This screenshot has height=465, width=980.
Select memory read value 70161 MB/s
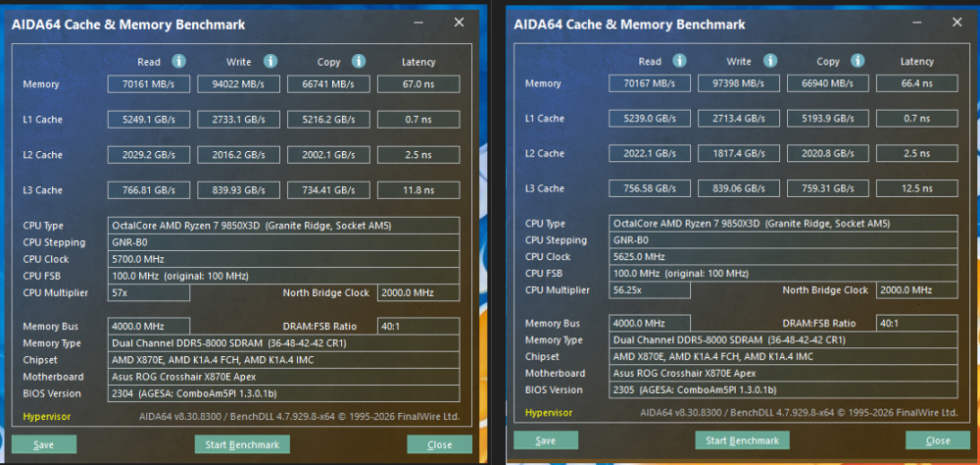[x=149, y=83]
